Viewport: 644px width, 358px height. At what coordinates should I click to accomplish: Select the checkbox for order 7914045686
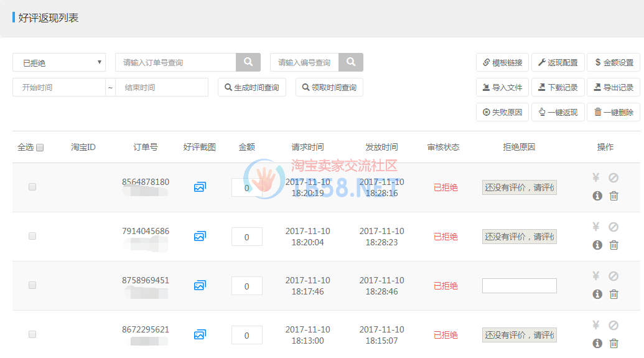pos(32,236)
